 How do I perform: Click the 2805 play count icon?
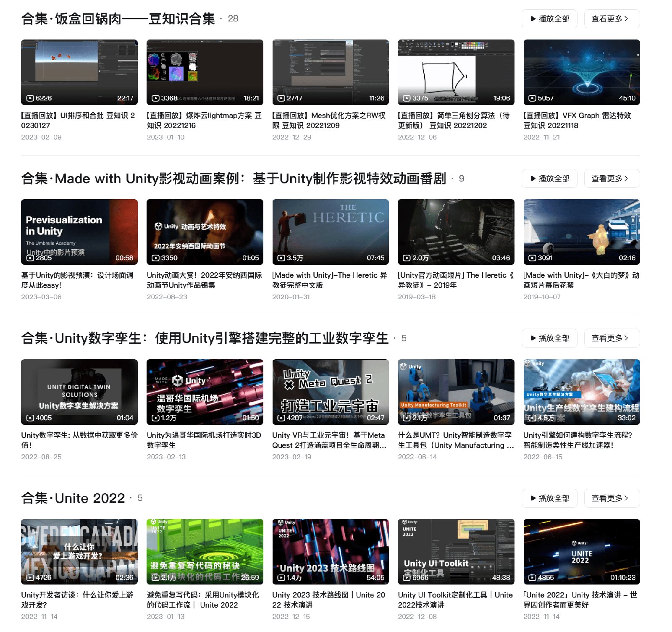click(30, 258)
